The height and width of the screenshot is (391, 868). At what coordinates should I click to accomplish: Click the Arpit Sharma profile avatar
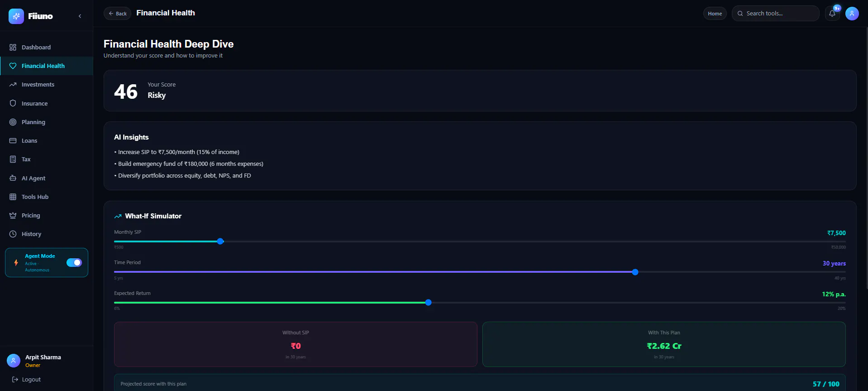point(14,361)
